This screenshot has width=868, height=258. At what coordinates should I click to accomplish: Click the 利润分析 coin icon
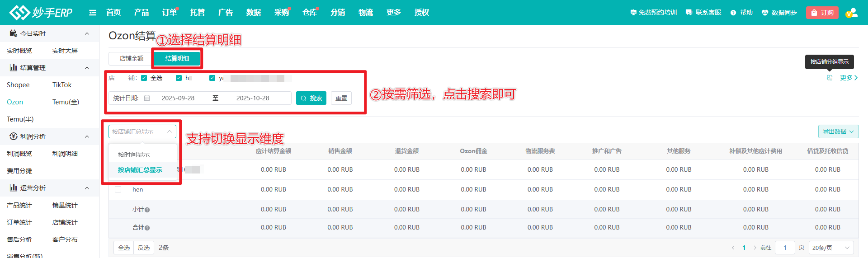coord(14,136)
